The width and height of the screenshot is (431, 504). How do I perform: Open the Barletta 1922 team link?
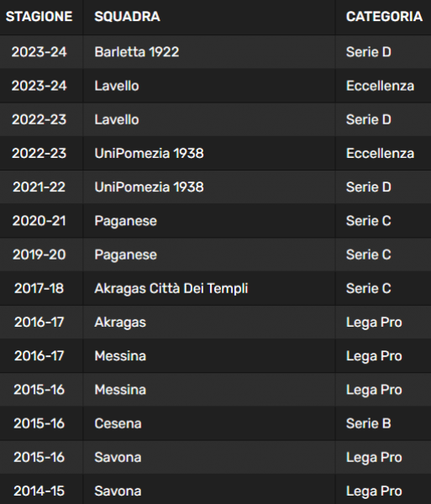[137, 52]
